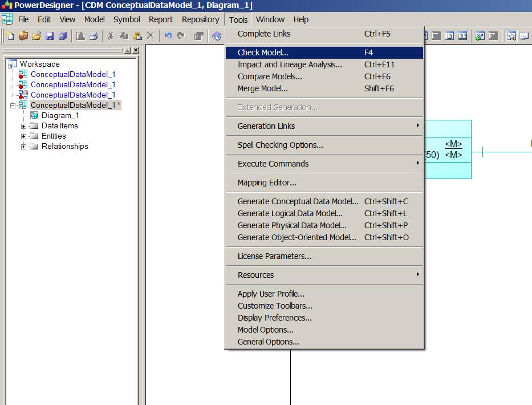Click the Delete X toolbar icon
The width and height of the screenshot is (532, 405).
(x=151, y=35)
